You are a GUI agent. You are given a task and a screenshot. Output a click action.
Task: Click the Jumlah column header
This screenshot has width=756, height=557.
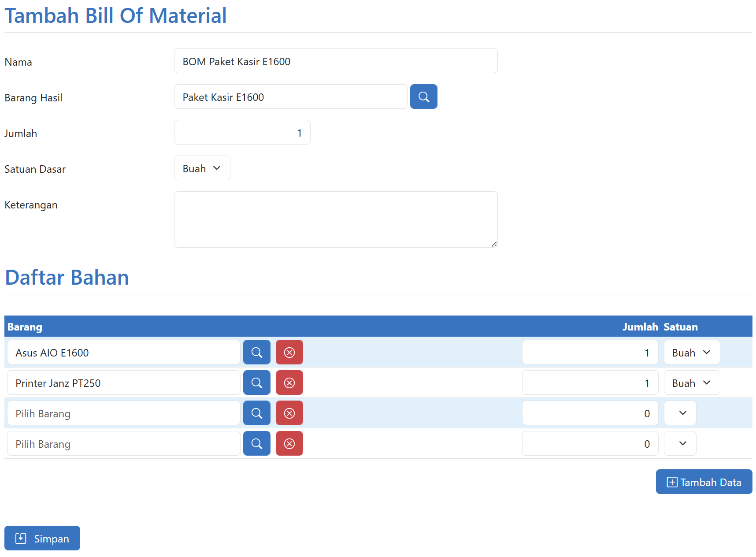pyautogui.click(x=640, y=327)
